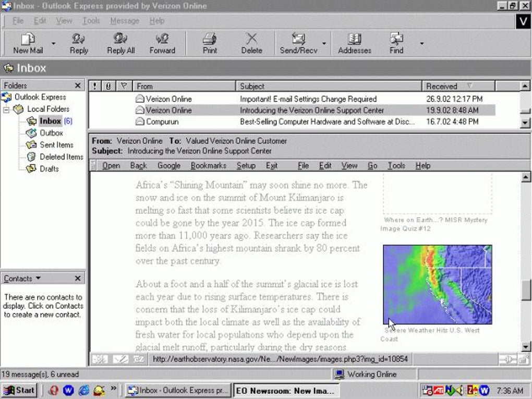Sort messages by Subject column header
Viewport: 532px width, 399px height.
329,86
